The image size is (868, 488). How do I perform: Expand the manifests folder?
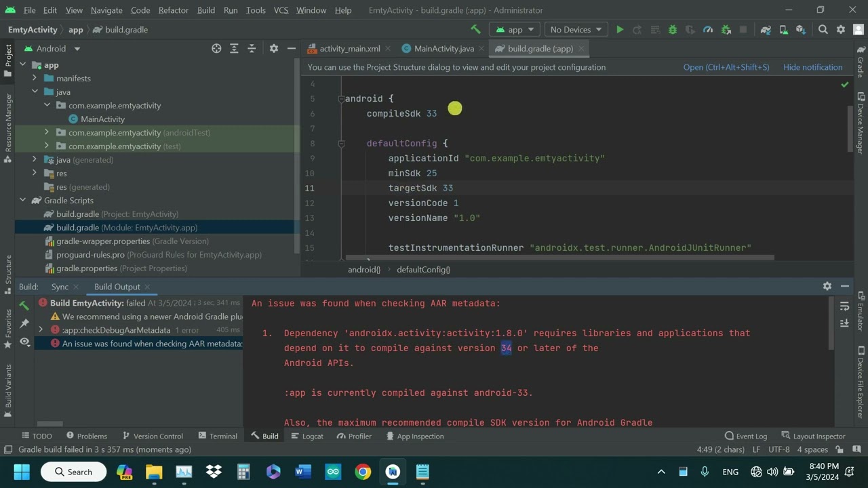click(x=35, y=78)
